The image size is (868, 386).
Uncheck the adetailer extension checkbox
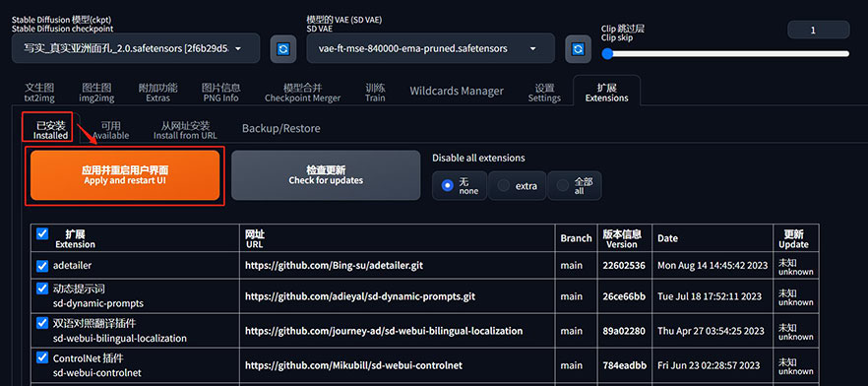point(42,266)
